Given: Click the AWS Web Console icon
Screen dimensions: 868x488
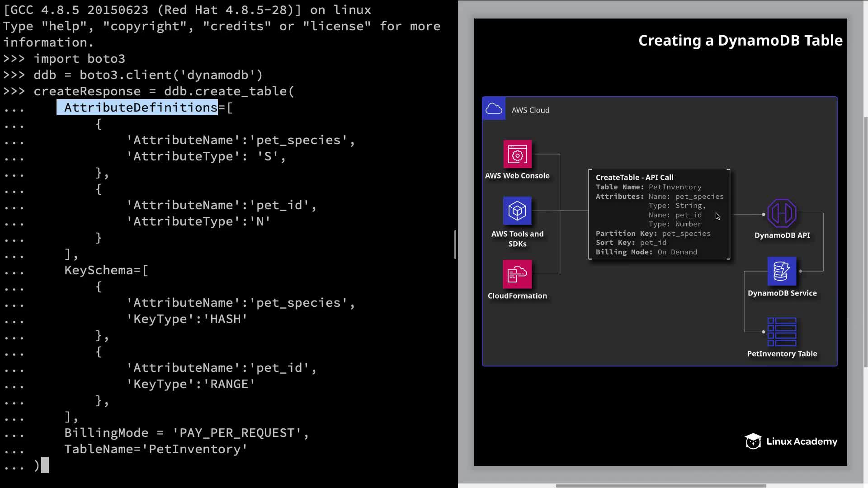Looking at the screenshot, I should coord(517,155).
